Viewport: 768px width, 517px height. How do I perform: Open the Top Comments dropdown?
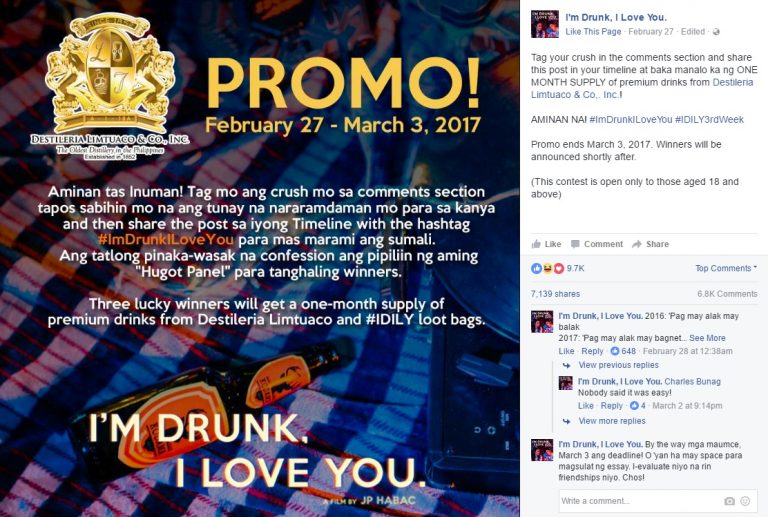(x=726, y=268)
